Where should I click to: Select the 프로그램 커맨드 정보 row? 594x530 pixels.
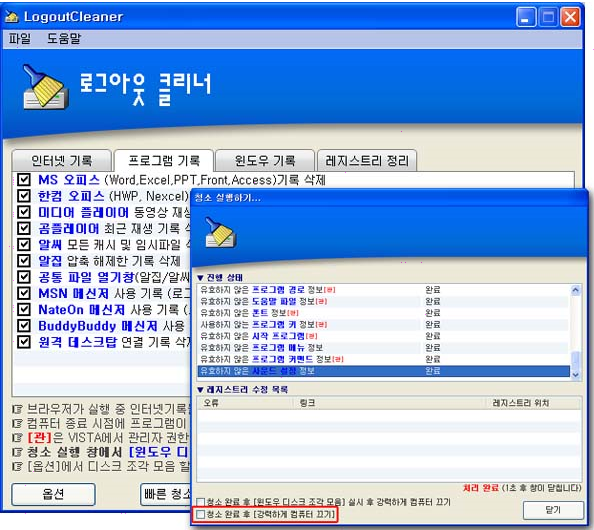tap(384, 359)
